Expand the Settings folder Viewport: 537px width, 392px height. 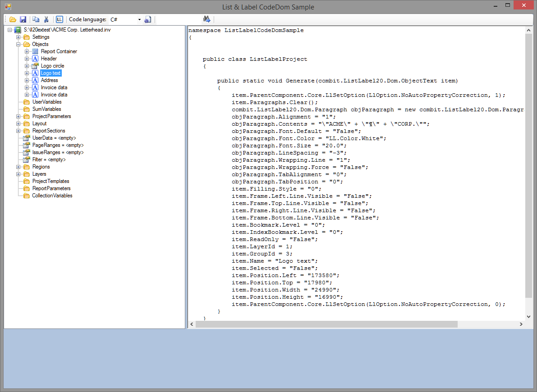(x=18, y=37)
